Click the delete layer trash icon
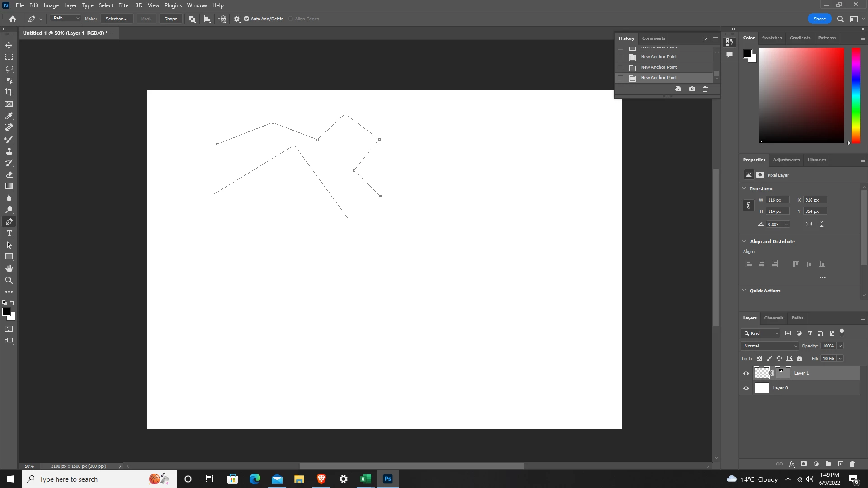The image size is (868, 488). (x=852, y=464)
